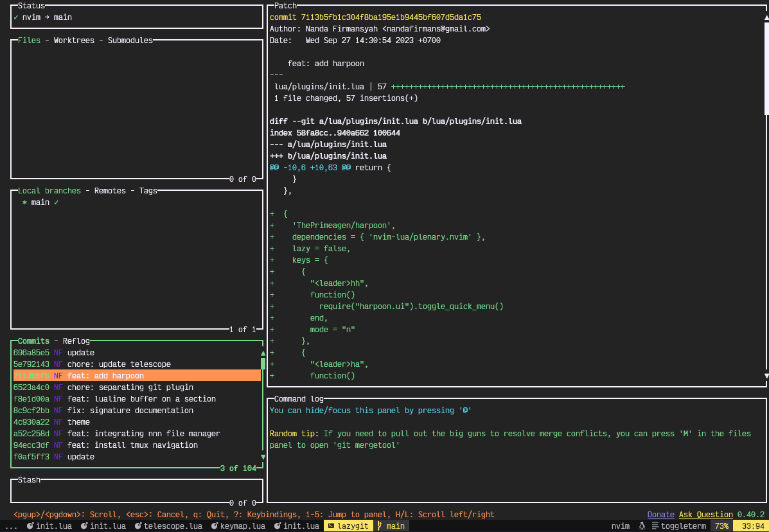
Task: Switch to the lazygit buffer tab
Action: pyautogui.click(x=348, y=526)
